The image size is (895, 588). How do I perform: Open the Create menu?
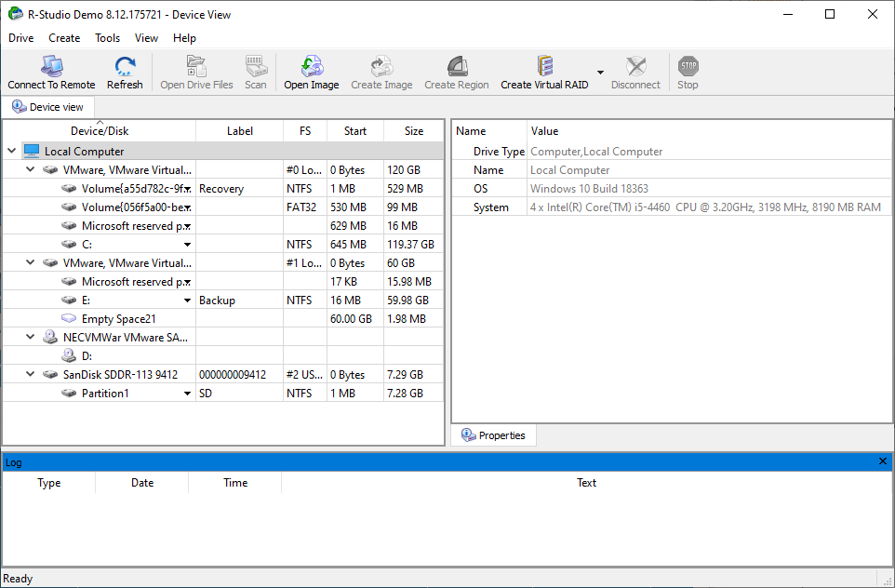pos(64,37)
